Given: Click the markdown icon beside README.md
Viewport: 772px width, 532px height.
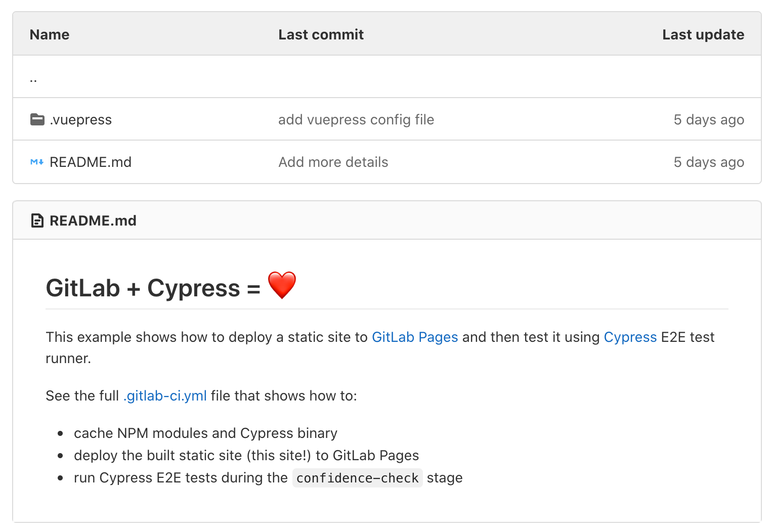Looking at the screenshot, I should (x=37, y=162).
